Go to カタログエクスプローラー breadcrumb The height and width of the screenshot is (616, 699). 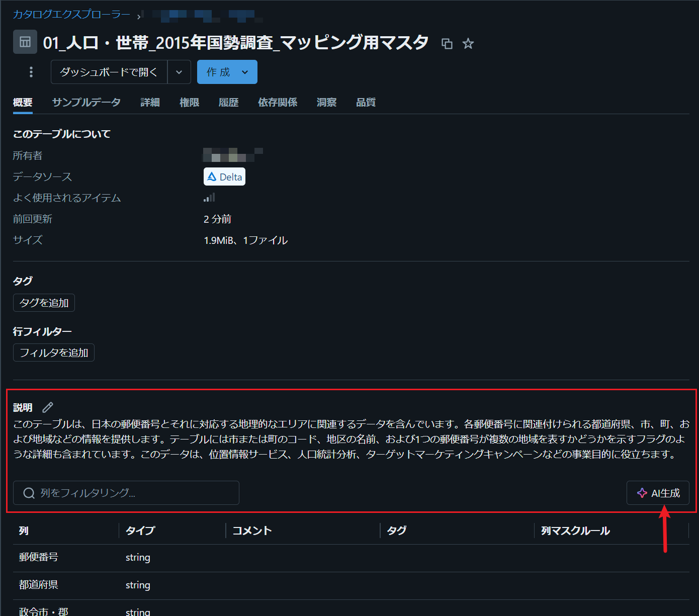(x=71, y=14)
